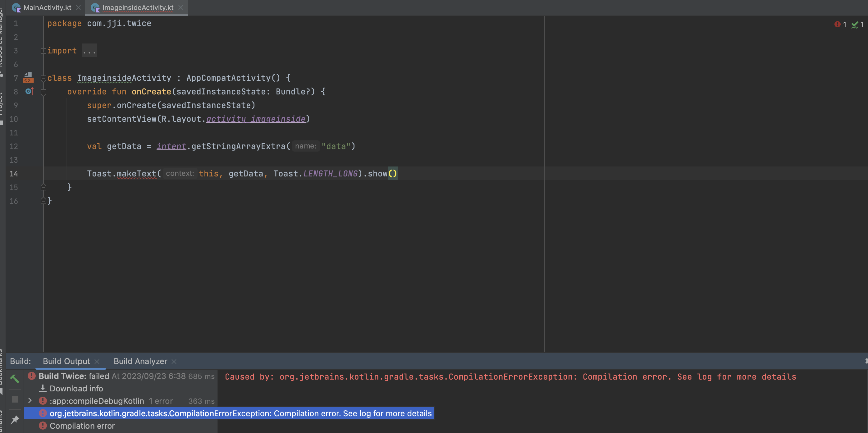Click the makeText call with error underline
This screenshot has width=868, height=433.
(136, 174)
